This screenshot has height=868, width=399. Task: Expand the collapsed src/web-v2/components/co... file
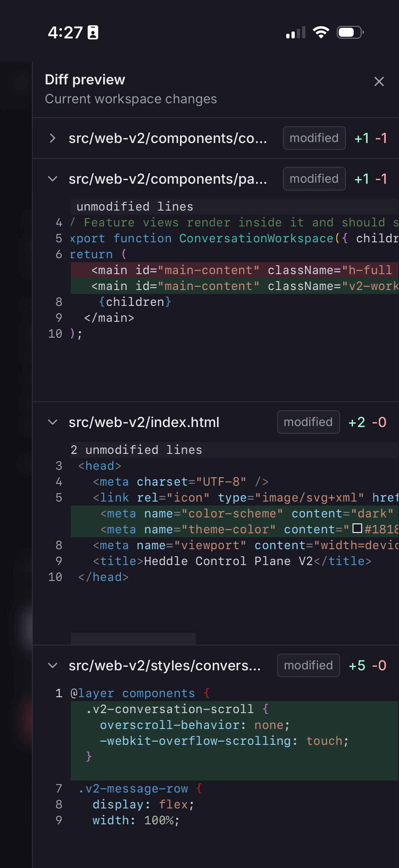pyautogui.click(x=52, y=138)
